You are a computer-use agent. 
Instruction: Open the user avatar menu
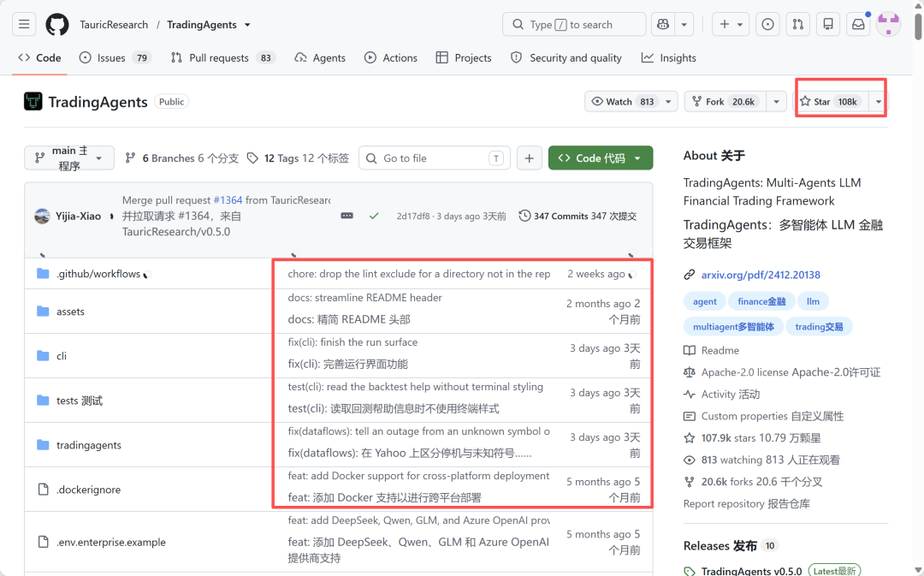coord(888,24)
